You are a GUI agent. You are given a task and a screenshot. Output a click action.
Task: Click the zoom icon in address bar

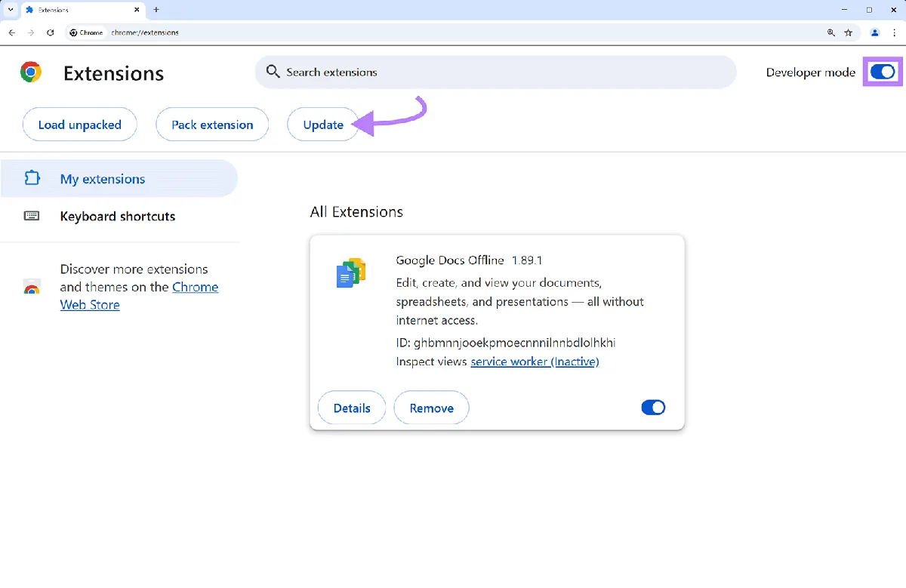tap(831, 32)
